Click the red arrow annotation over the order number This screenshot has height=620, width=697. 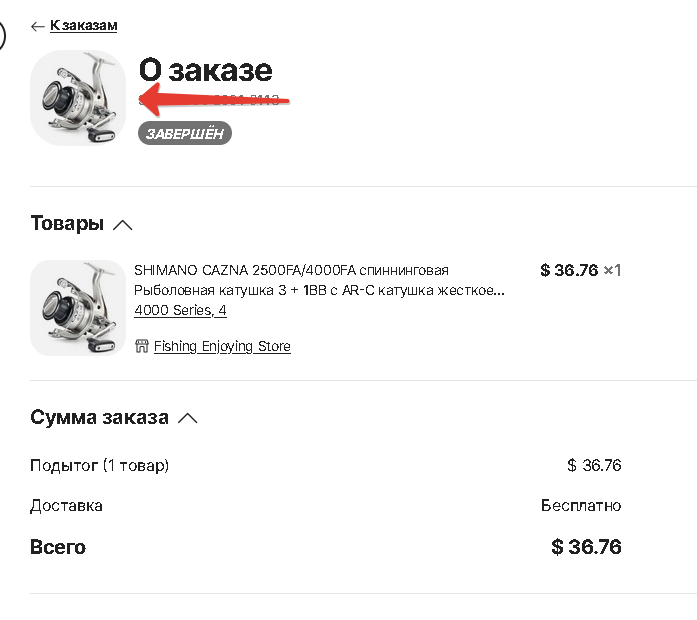[214, 100]
